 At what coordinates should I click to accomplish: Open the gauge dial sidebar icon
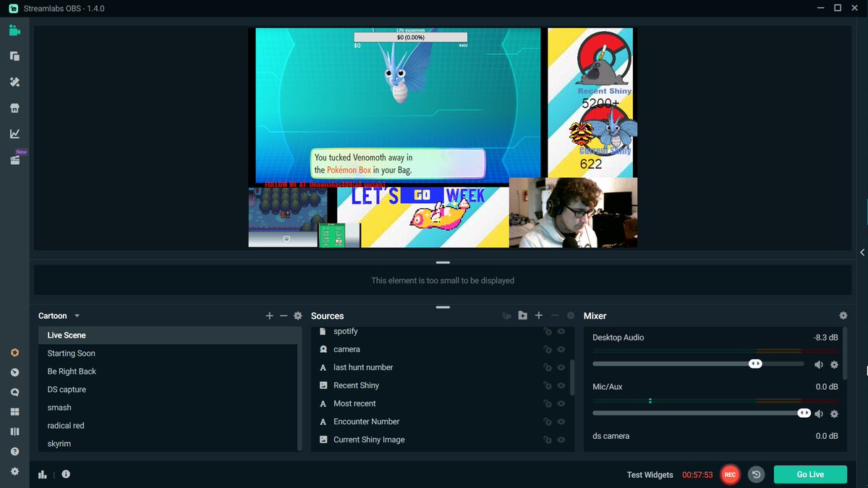(x=14, y=373)
